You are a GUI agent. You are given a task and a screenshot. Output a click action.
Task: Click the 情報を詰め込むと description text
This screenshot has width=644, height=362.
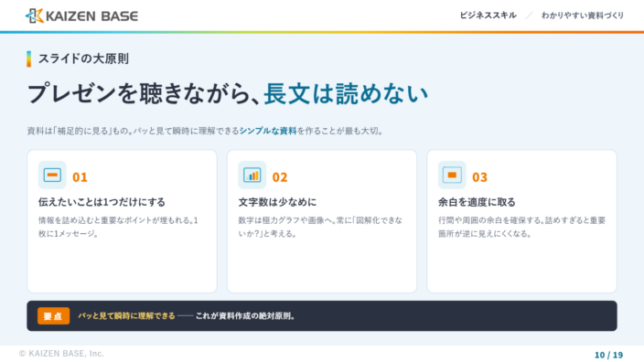118,227
